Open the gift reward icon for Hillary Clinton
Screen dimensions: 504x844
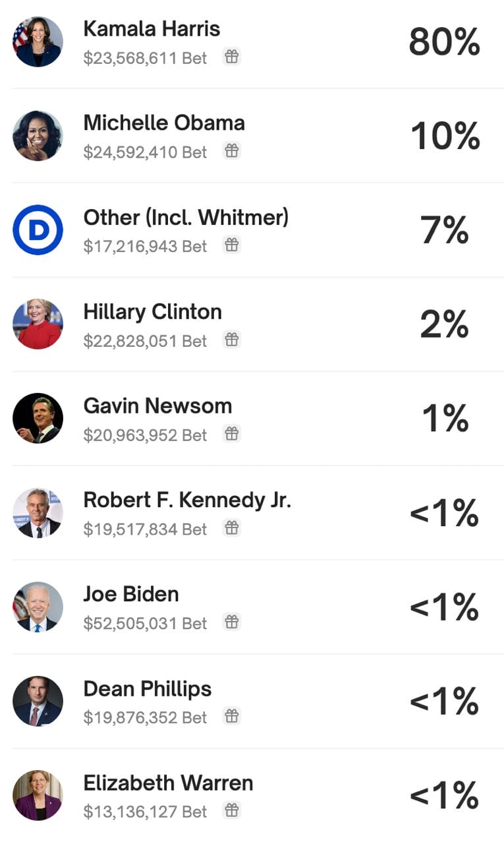tap(232, 342)
